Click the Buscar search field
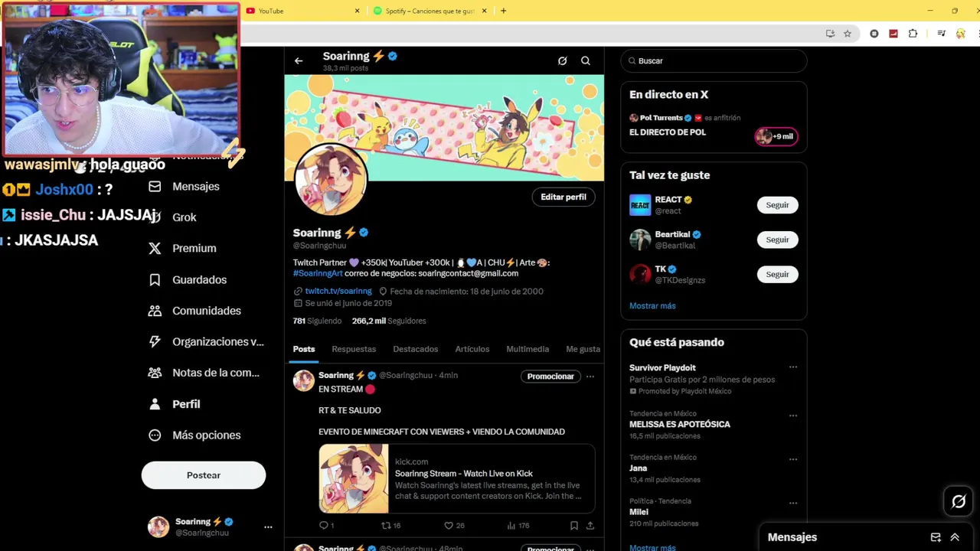 714,61
